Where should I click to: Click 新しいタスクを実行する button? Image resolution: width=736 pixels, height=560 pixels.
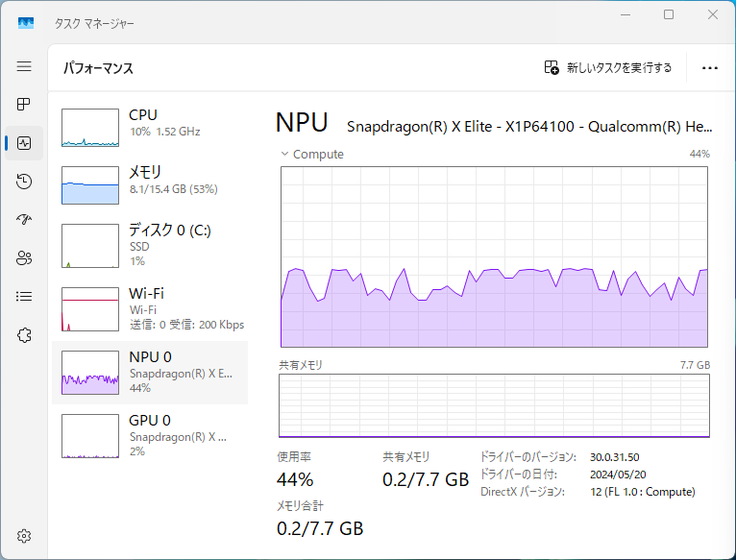click(608, 68)
